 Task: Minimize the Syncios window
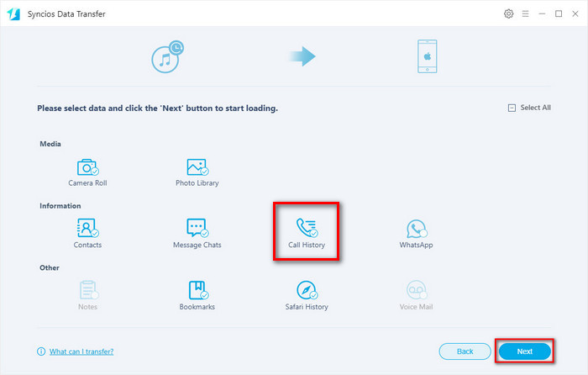point(542,14)
